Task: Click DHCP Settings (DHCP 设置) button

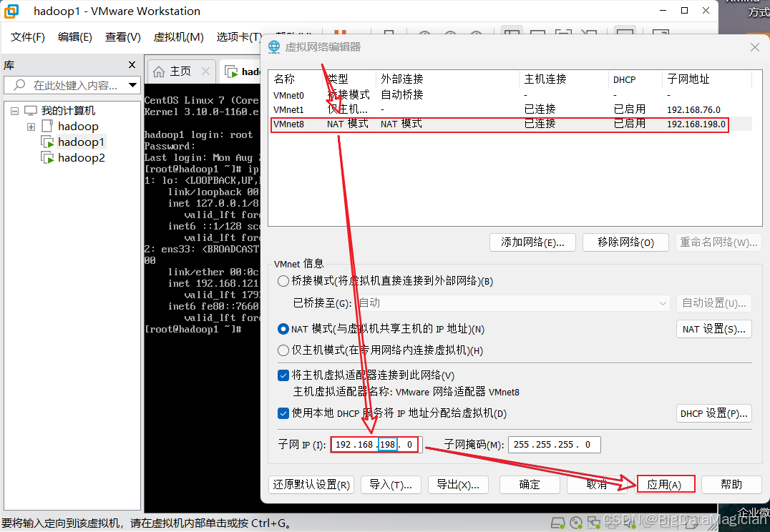Action: coord(714,413)
